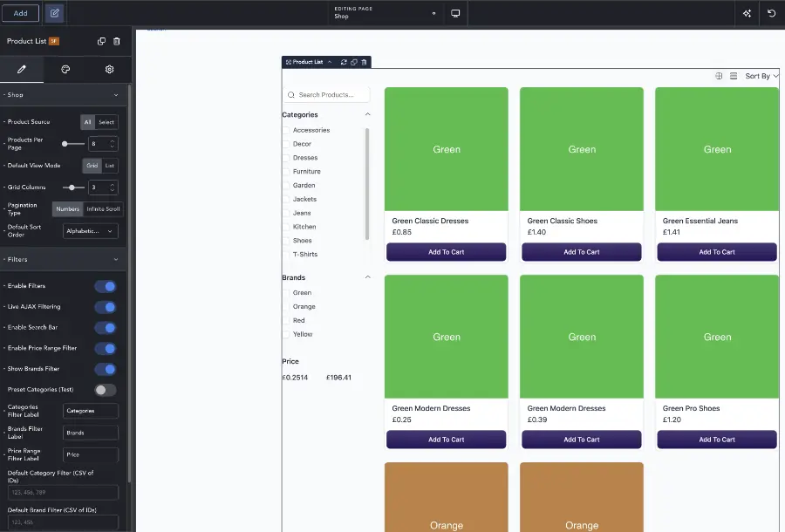This screenshot has width=785, height=532.
Task: Check the Furniture category
Action: click(286, 172)
